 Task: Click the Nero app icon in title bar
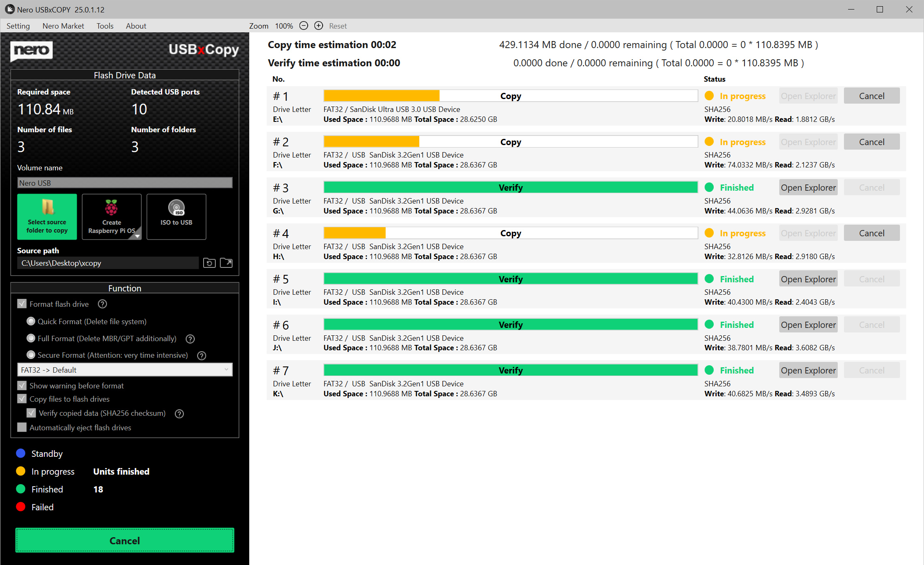point(10,9)
